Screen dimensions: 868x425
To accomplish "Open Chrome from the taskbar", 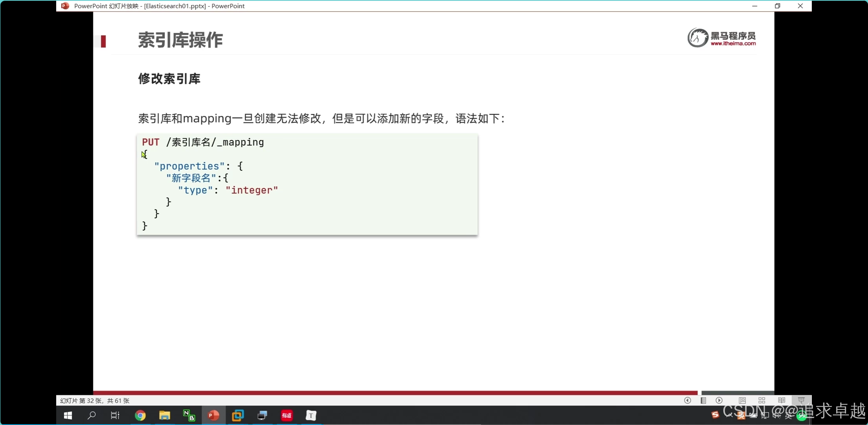I will [140, 415].
